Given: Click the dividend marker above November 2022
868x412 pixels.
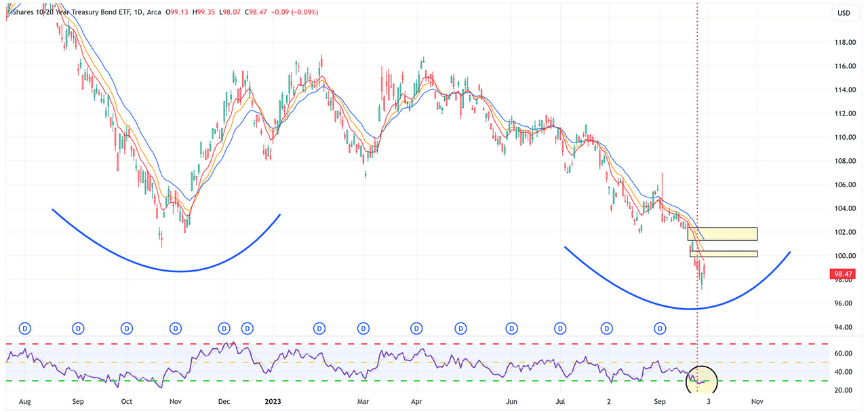Looking at the screenshot, I should pyautogui.click(x=176, y=329).
